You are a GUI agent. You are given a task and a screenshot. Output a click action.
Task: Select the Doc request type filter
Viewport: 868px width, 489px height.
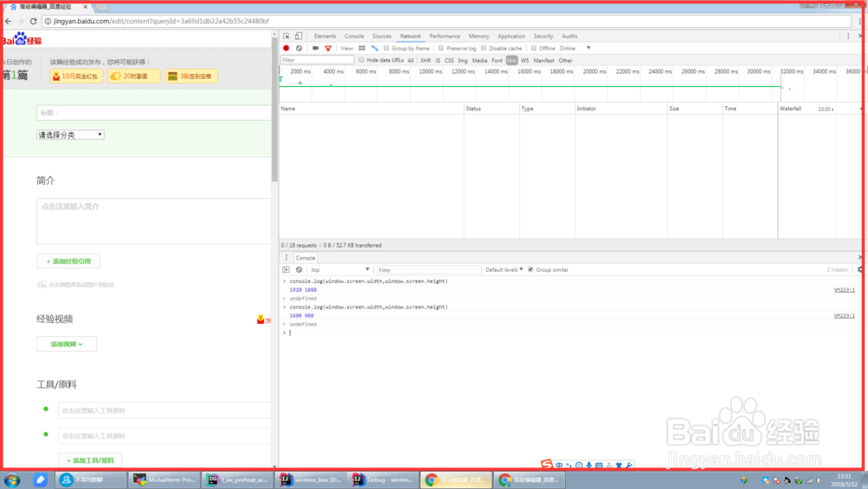tap(511, 60)
